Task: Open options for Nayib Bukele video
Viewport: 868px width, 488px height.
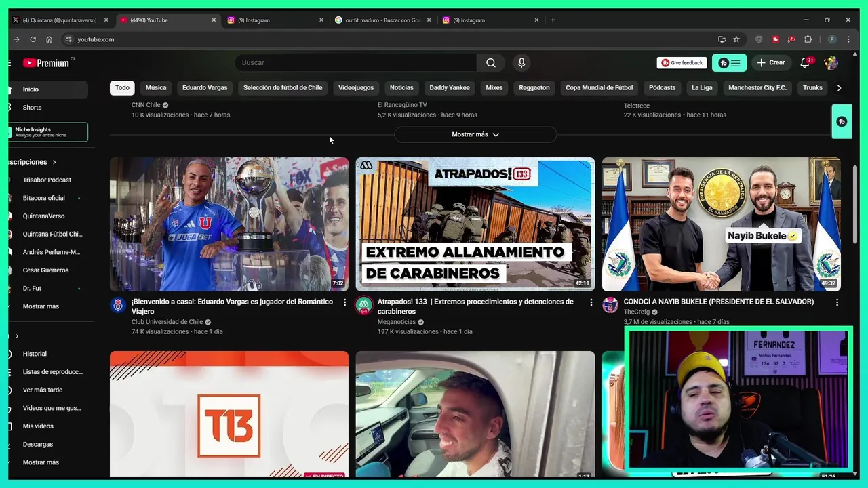Action: tap(837, 302)
